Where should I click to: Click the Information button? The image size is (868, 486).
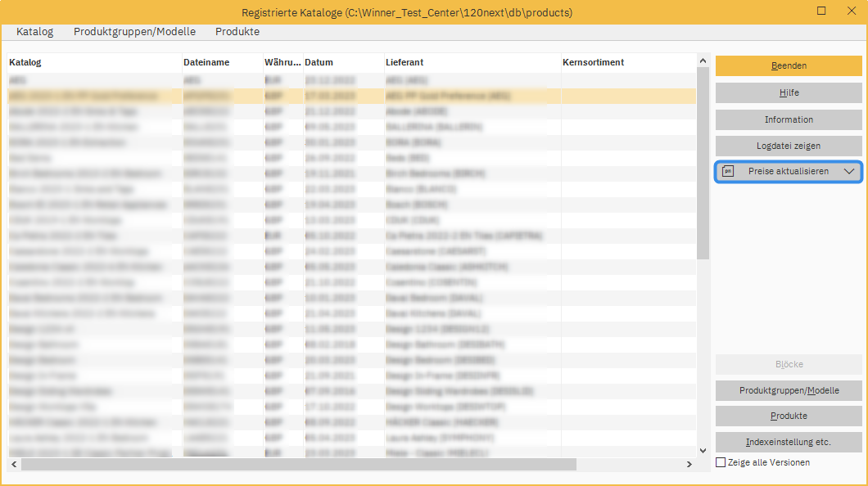coord(788,119)
